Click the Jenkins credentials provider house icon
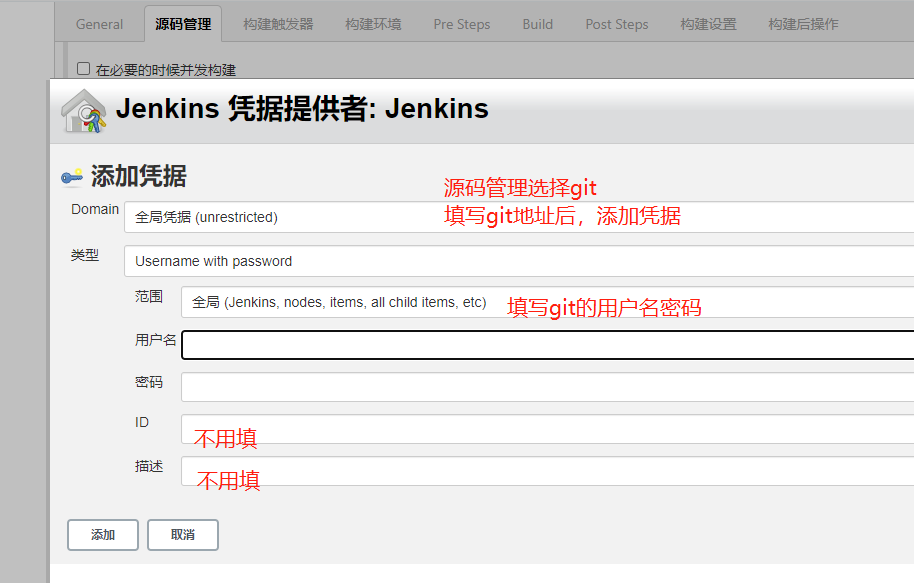Viewport: 914px width, 583px height. click(84, 111)
